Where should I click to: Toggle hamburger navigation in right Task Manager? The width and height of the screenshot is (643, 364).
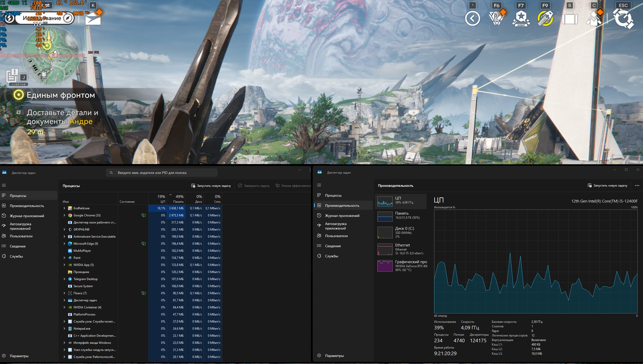coord(319,185)
